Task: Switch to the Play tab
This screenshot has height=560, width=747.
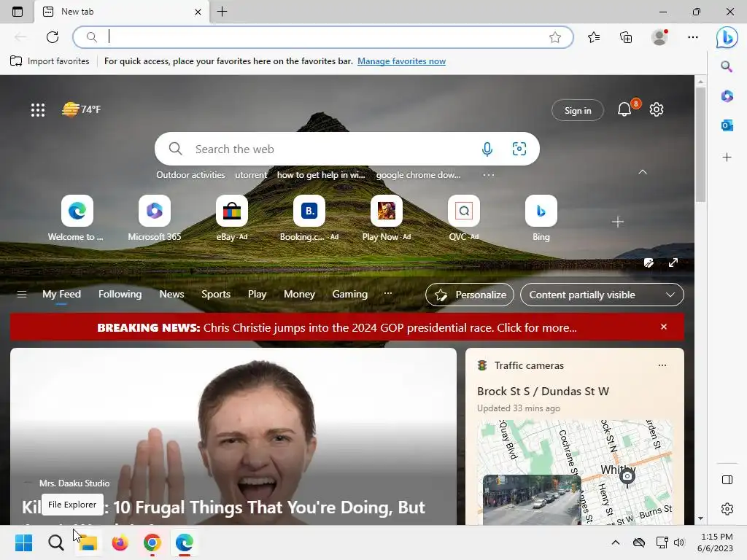Action: (x=258, y=295)
